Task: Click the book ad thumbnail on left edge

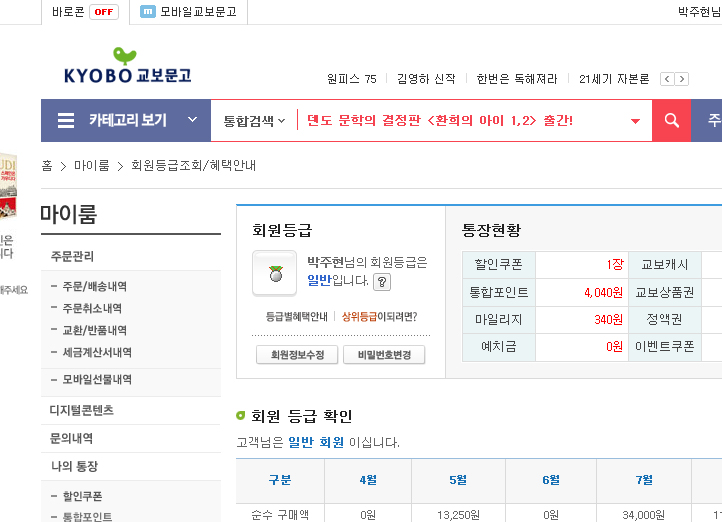Action: click(8, 186)
